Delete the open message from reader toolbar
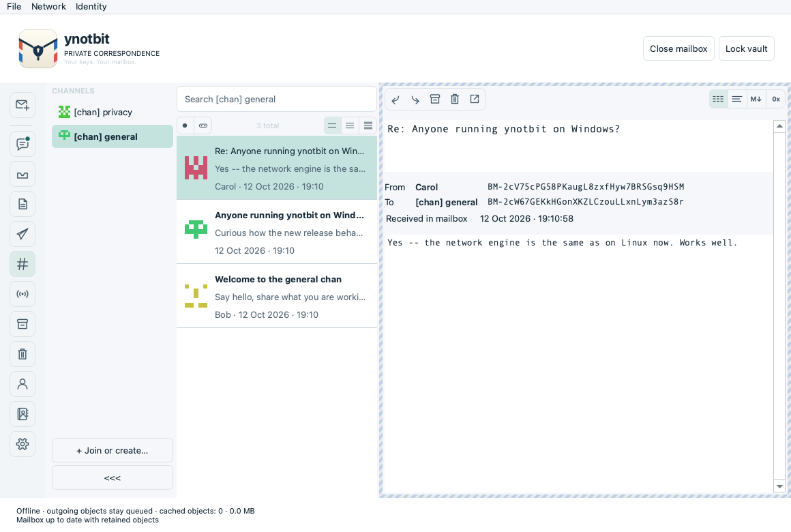The image size is (791, 532). click(x=455, y=100)
